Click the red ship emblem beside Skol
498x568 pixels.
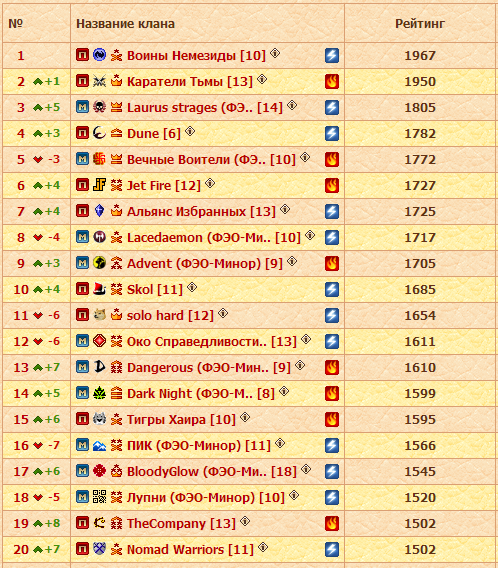[99, 289]
